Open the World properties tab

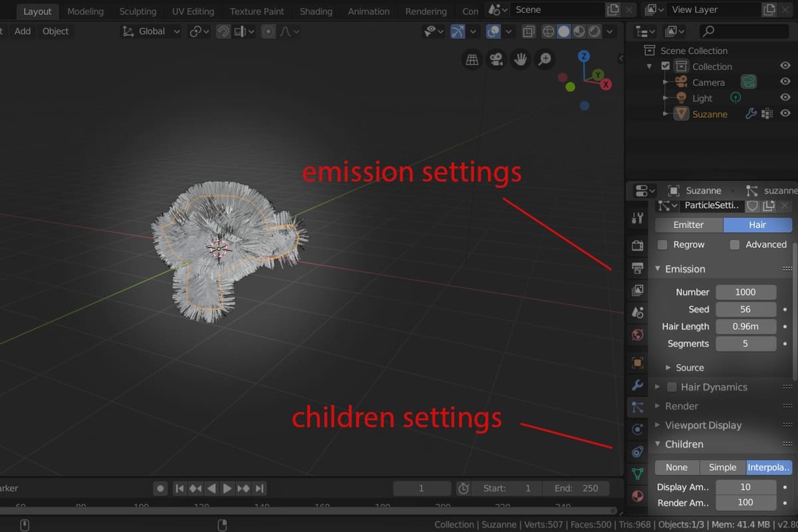tap(637, 334)
